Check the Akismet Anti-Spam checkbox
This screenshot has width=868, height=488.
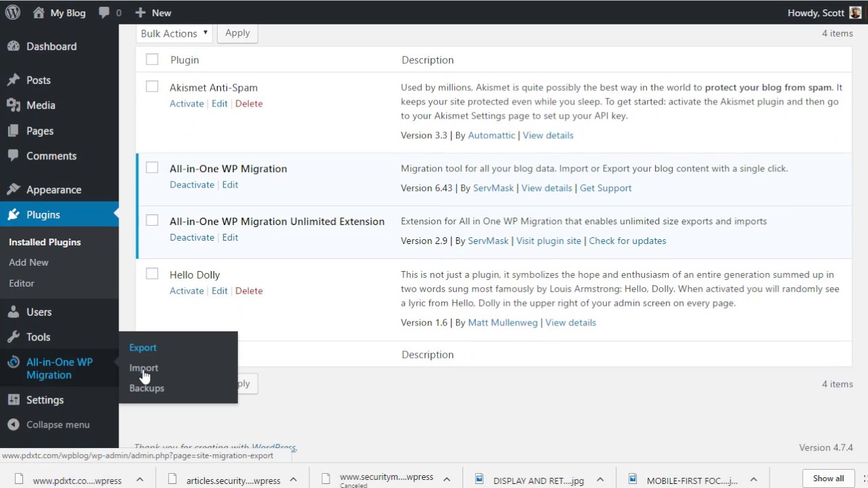coord(152,87)
